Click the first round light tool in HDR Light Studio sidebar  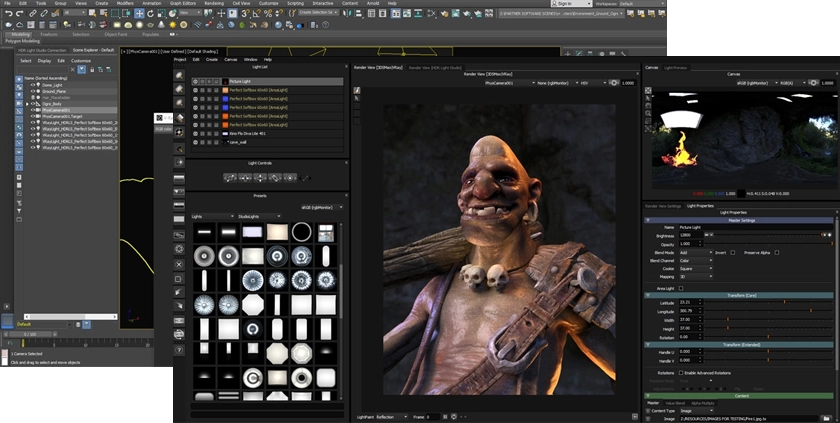pos(179,75)
